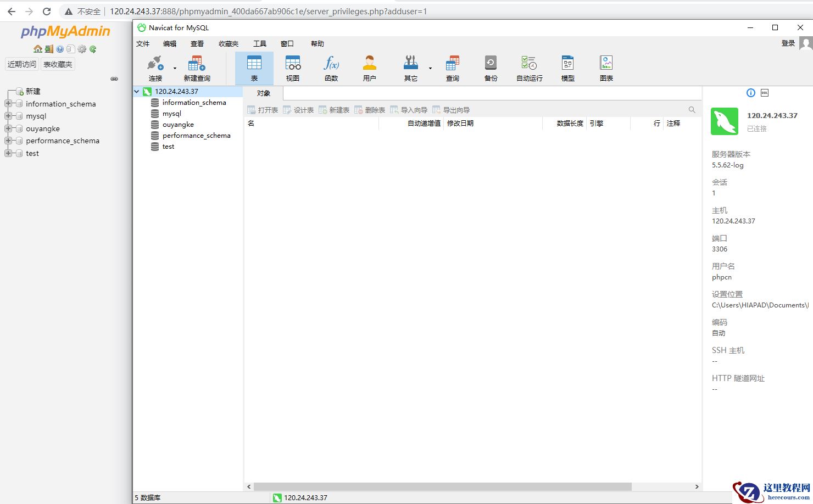The height and width of the screenshot is (504, 813).
Task: Click the 120.24.243.37 status bar connection
Action: 300,498
